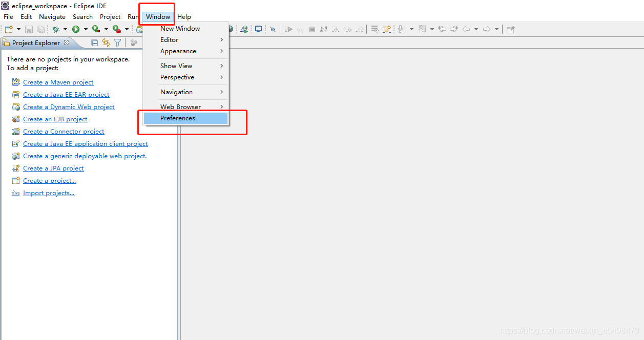644x340 pixels.
Task: Close the Project Explorer tab
Action: click(x=66, y=42)
